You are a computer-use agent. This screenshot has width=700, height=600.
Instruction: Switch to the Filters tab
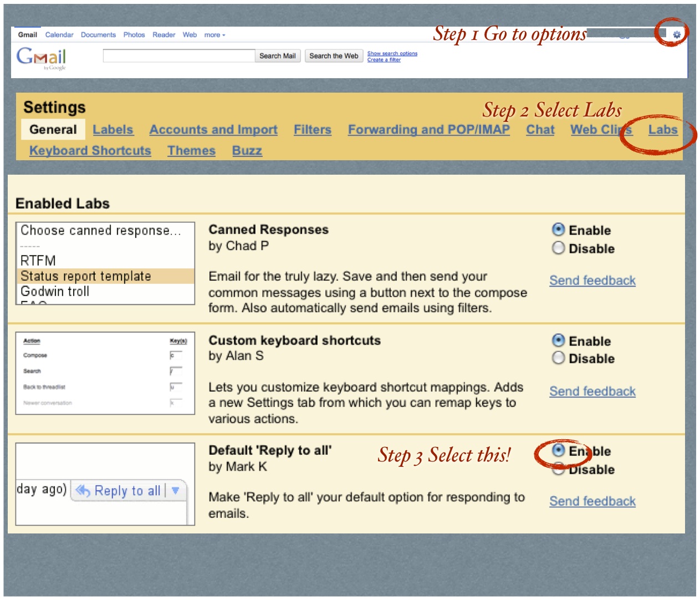[313, 130]
